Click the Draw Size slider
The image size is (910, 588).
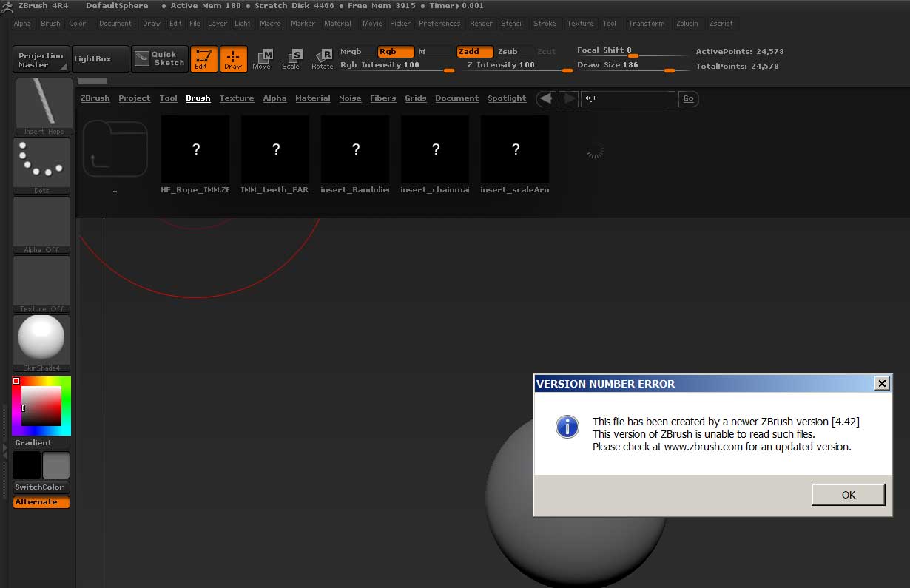(x=633, y=66)
